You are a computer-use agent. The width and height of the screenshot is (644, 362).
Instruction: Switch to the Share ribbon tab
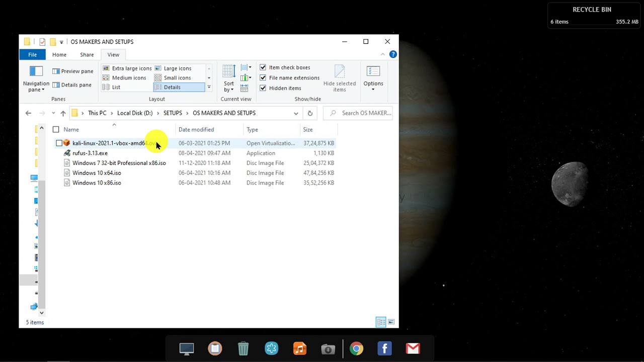point(87,55)
